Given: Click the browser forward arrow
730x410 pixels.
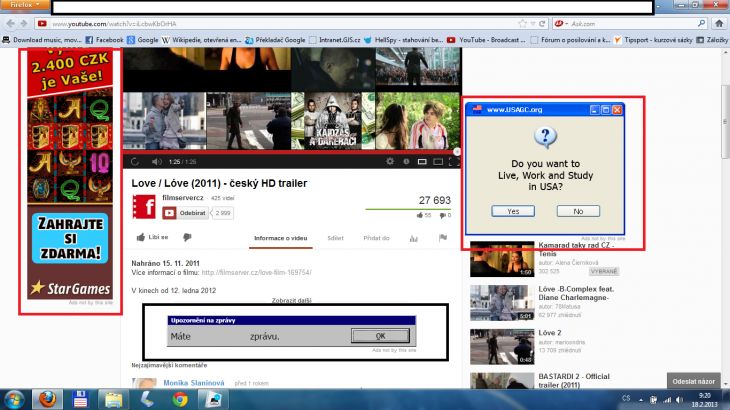Looking at the screenshot, I should point(23,23).
